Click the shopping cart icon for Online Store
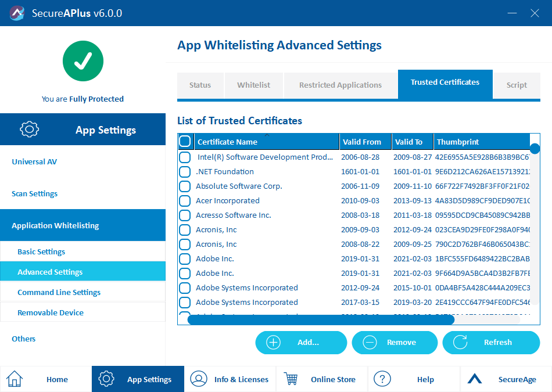This screenshot has width=552, height=392. tap(291, 379)
